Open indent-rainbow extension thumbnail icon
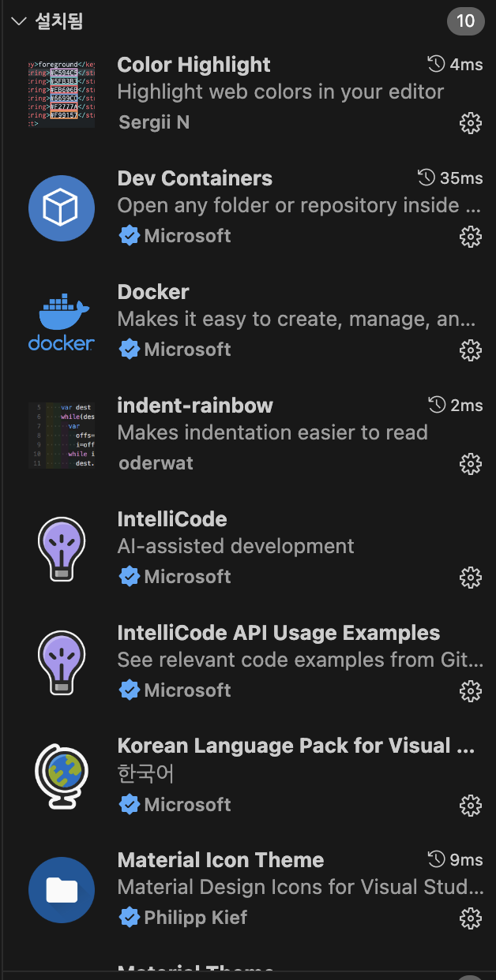The image size is (496, 980). point(62,436)
